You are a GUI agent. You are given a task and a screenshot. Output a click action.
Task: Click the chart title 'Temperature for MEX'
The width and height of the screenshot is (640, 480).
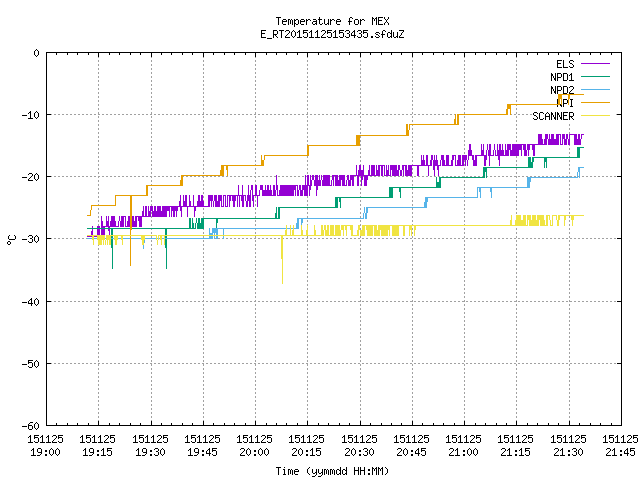pos(332,21)
